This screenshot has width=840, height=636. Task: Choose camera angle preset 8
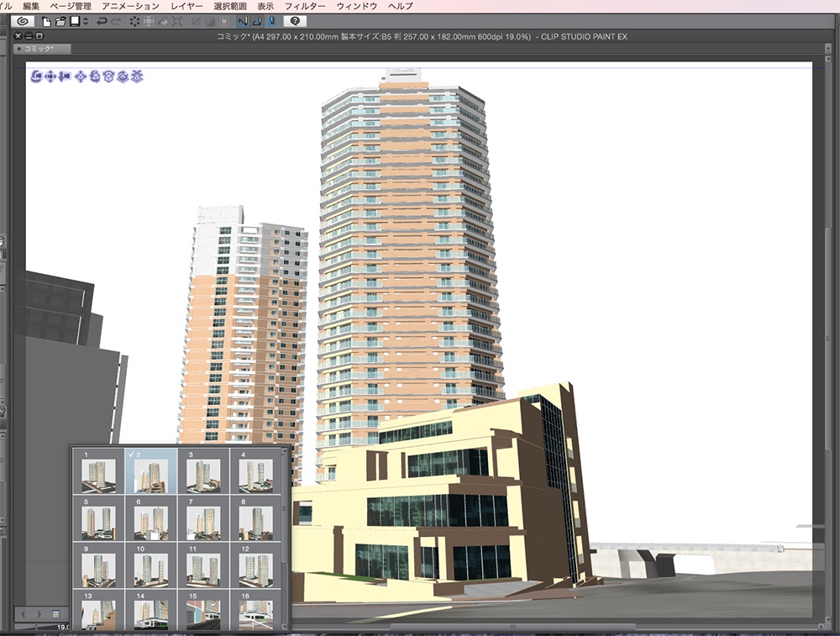click(255, 518)
